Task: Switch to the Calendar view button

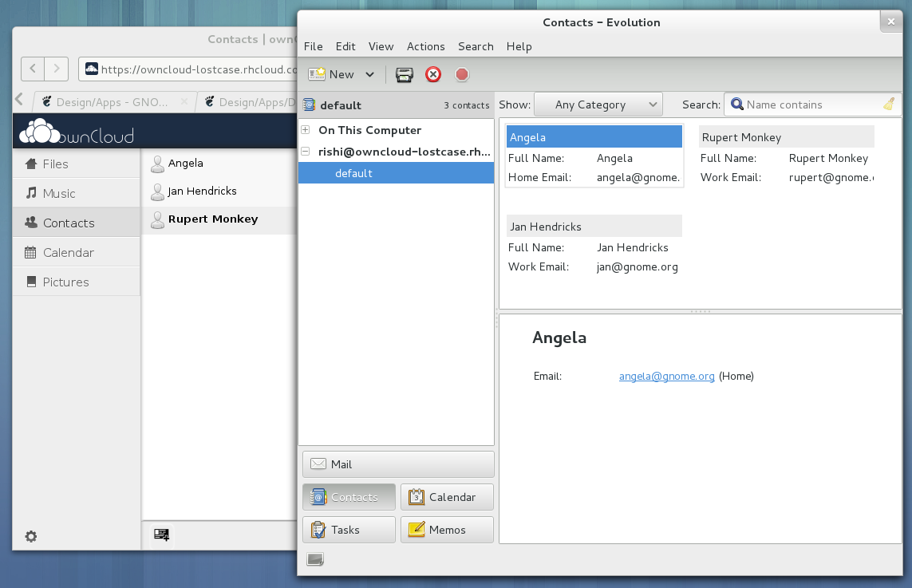Action: pos(447,497)
